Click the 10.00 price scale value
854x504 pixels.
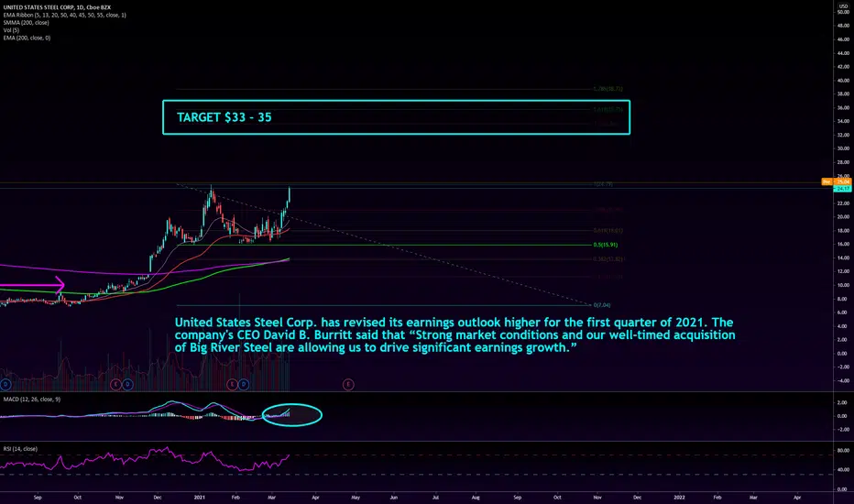(843, 285)
